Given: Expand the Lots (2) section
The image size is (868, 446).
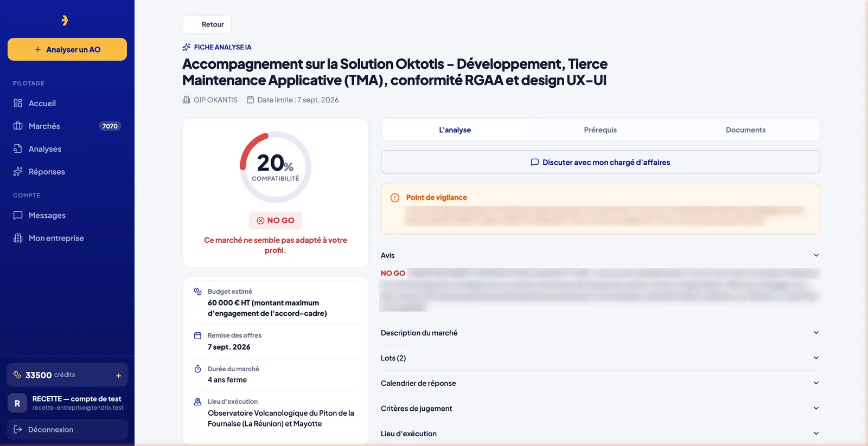Looking at the screenshot, I should coord(600,358).
